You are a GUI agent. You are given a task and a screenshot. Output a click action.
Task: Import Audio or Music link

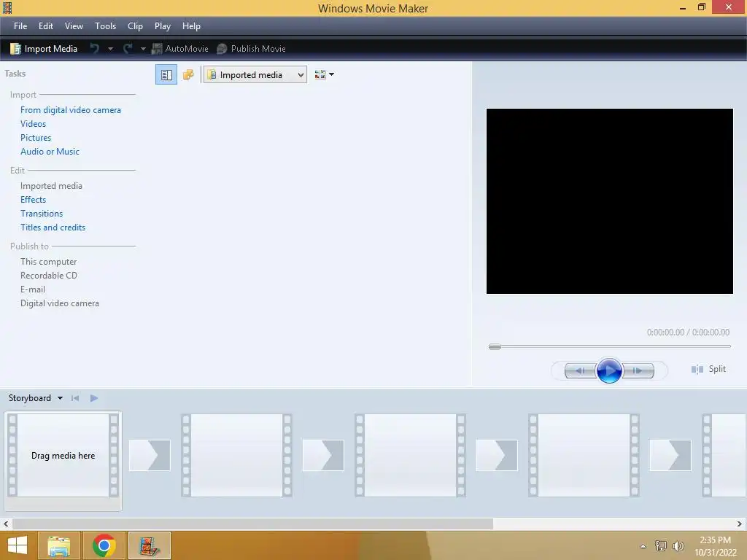click(50, 152)
